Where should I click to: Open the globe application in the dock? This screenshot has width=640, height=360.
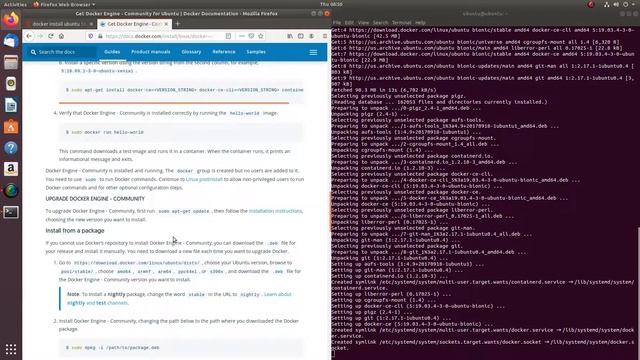pyautogui.click(x=11, y=191)
